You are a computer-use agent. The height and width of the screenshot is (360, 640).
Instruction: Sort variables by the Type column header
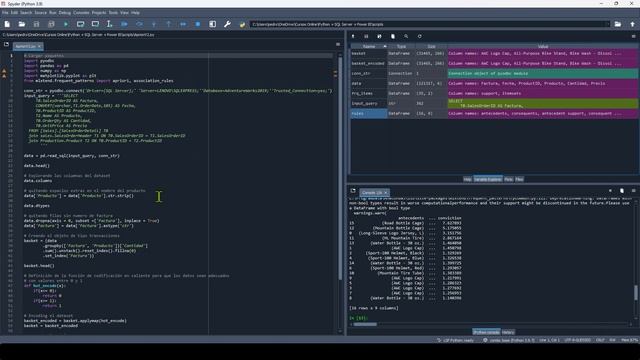(401, 47)
